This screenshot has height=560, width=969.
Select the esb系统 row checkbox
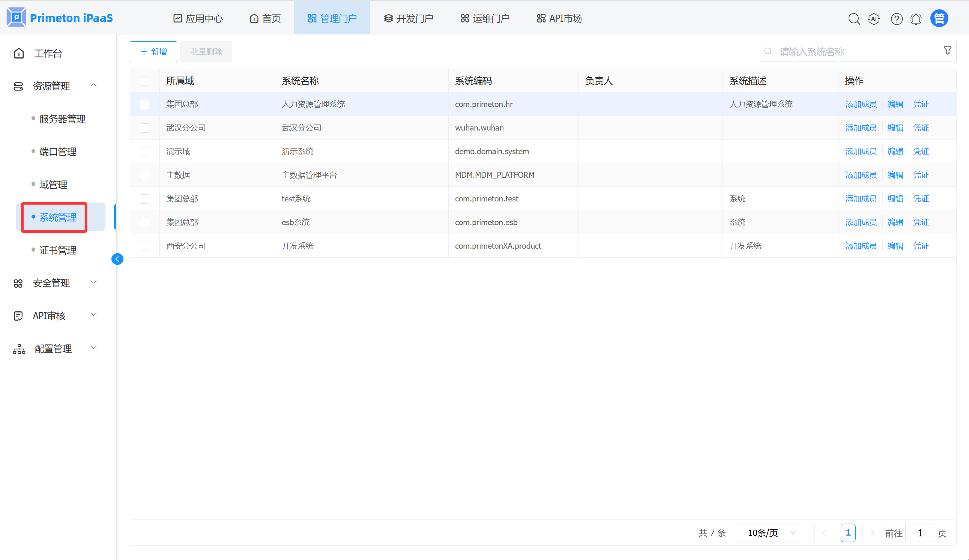pyautogui.click(x=144, y=222)
